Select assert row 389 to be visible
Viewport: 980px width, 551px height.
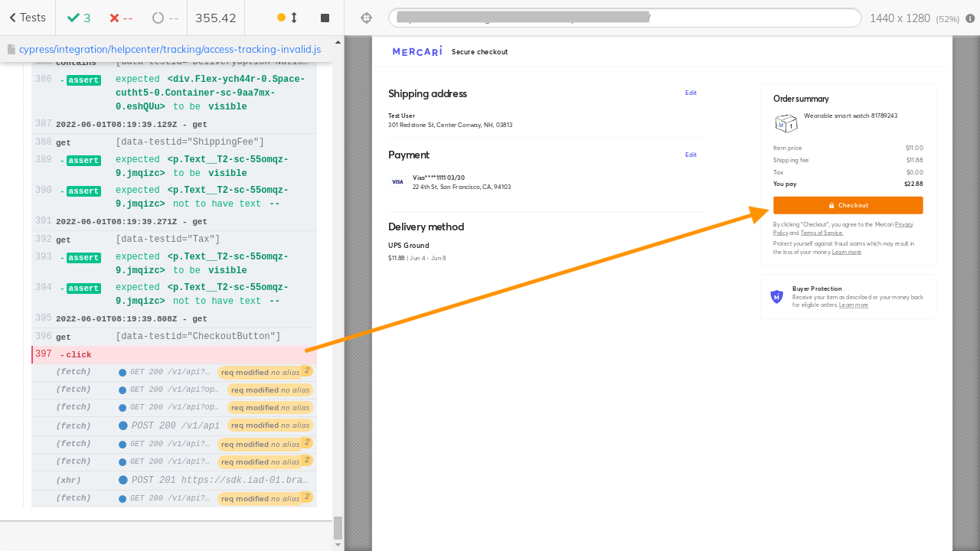click(x=174, y=167)
